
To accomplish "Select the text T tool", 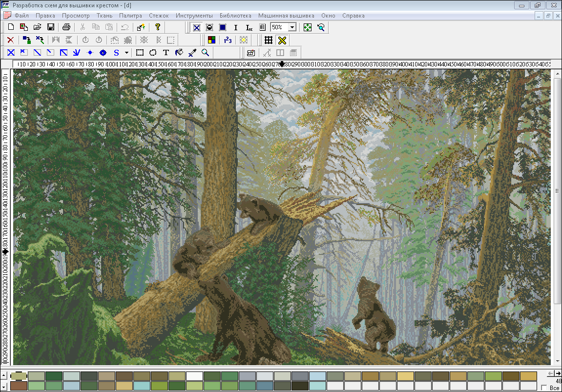I will [x=166, y=53].
